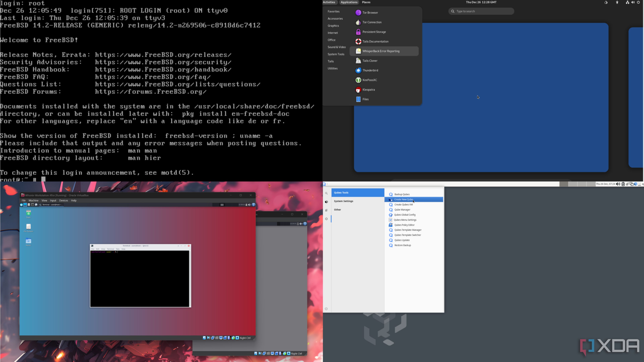The width and height of the screenshot is (644, 362).
Task: Select Qubes Update entry
Action: tap(401, 240)
